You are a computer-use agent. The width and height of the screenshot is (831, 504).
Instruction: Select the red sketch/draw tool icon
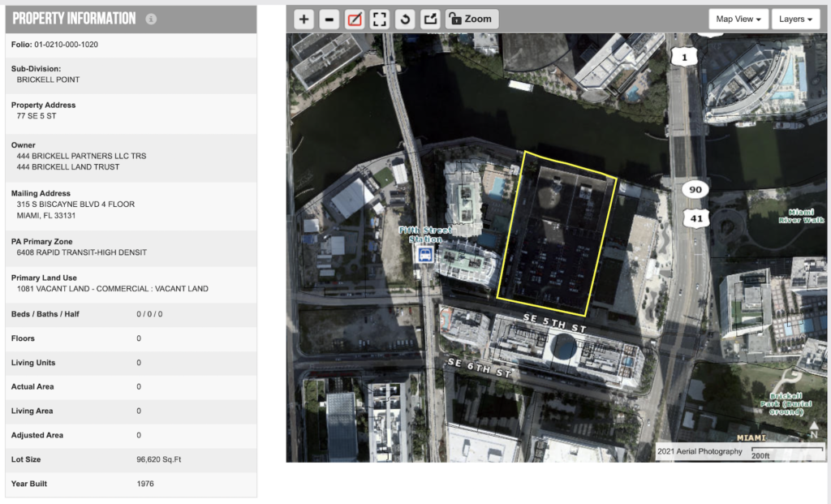[354, 18]
